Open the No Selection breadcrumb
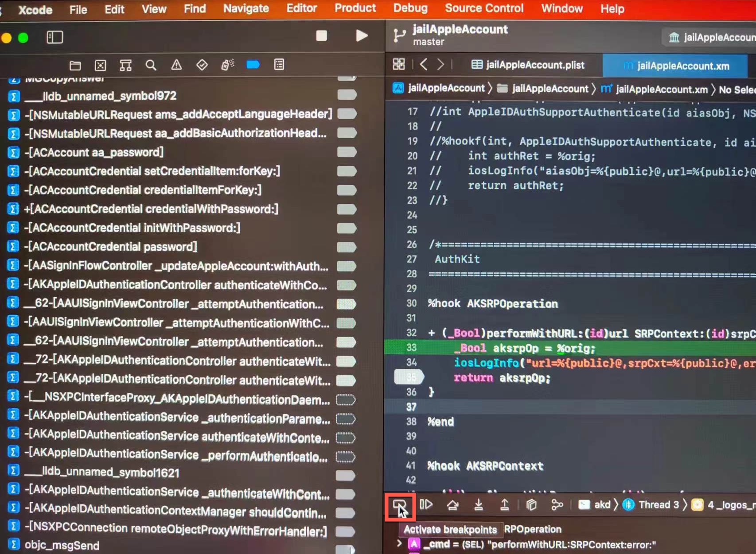Image resolution: width=756 pixels, height=554 pixels. click(737, 90)
